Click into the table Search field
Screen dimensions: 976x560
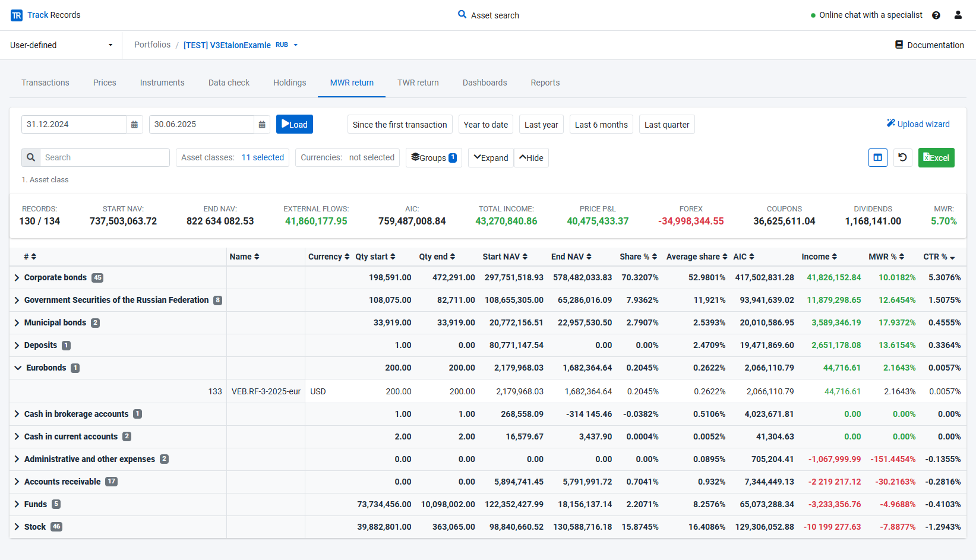point(105,157)
